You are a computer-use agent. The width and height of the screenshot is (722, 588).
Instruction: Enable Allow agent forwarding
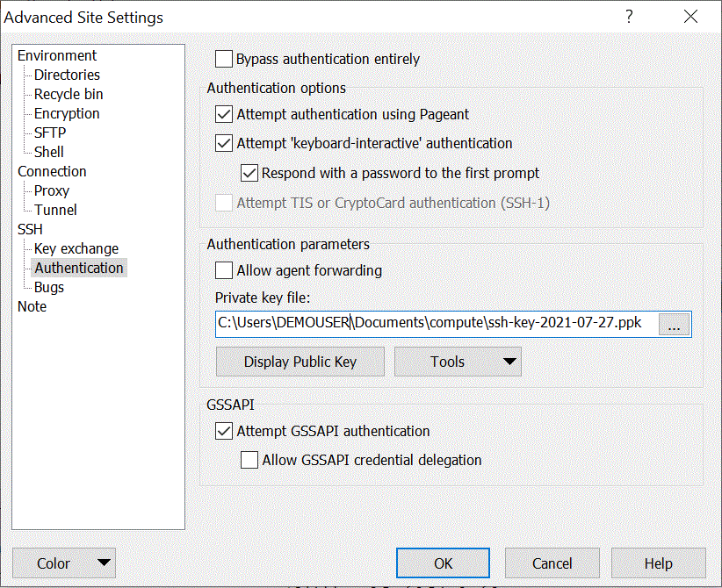[223, 270]
